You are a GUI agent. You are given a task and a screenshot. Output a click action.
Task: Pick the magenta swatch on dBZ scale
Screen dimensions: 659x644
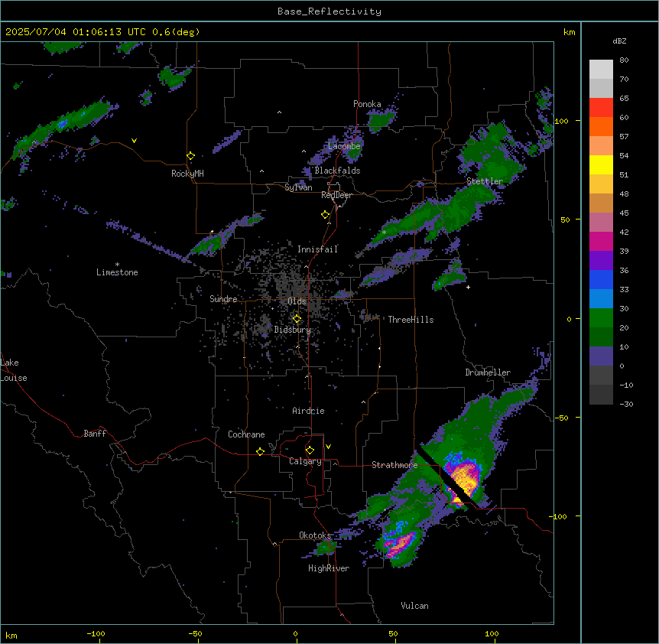click(601, 241)
